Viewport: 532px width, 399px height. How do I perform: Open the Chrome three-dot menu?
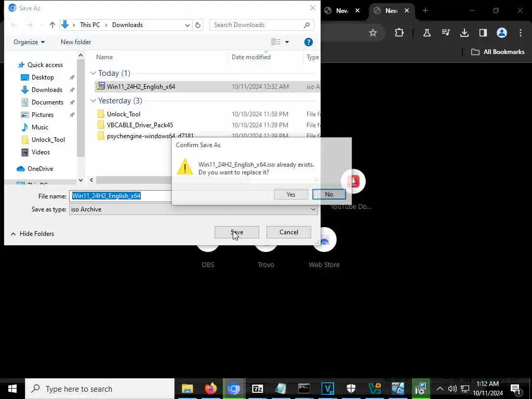click(521, 33)
